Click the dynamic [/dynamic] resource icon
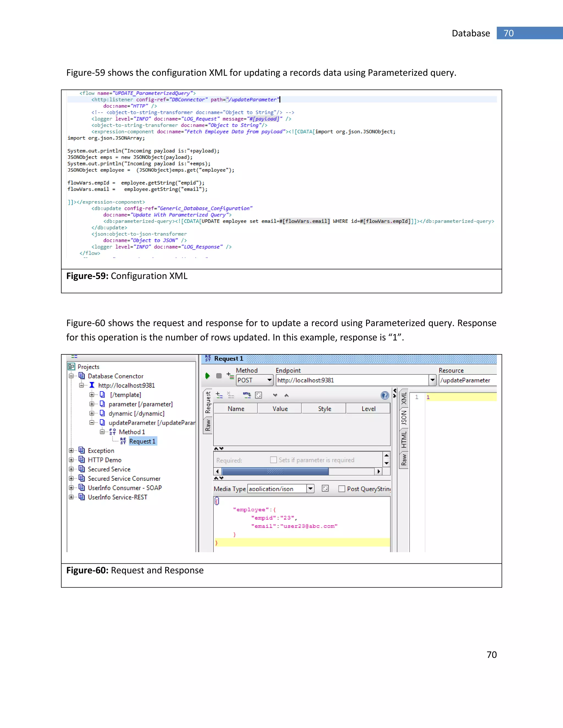 (102, 413)
